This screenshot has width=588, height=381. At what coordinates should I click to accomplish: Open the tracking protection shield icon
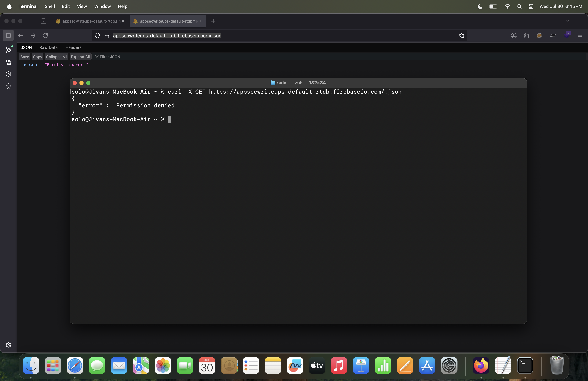tap(97, 36)
